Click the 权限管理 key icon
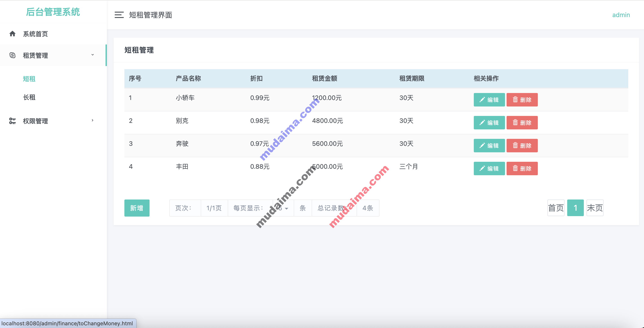The height and width of the screenshot is (328, 644). 13,121
